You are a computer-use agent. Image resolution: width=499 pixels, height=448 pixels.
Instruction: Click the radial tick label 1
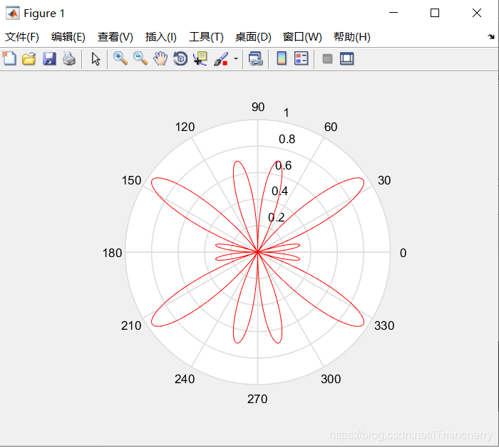click(287, 113)
